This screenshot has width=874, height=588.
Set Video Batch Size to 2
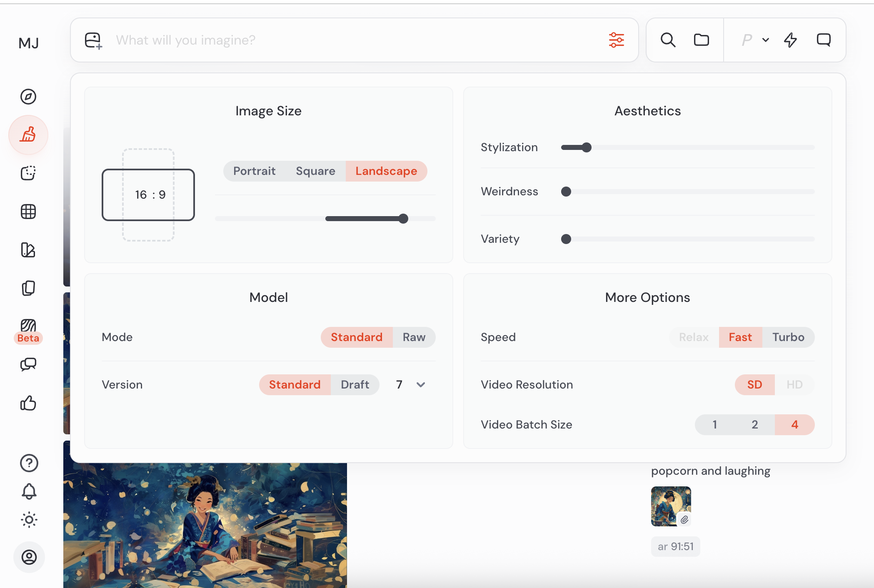pos(754,425)
